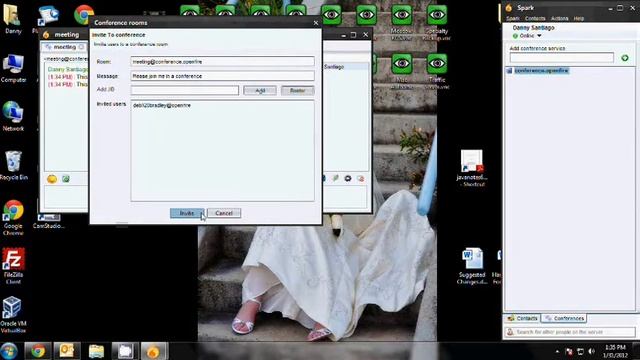Open the Oracle VM VirtualBox desktop icon
This screenshot has width=640, height=360.
pos(13,314)
